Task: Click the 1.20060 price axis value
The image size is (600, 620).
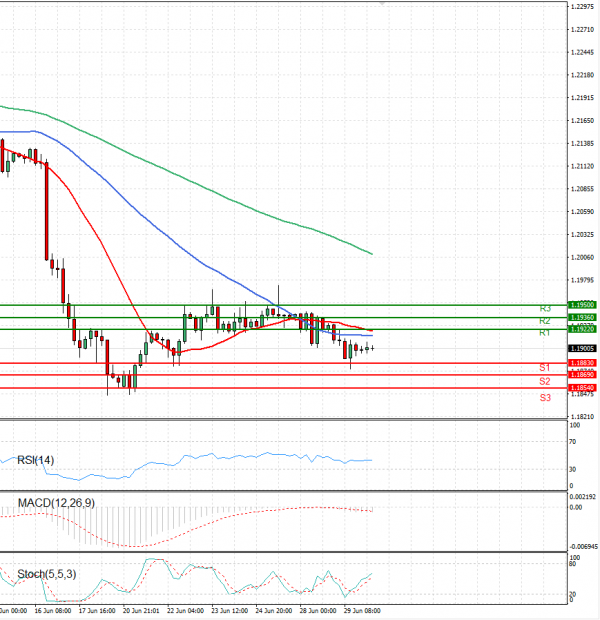Action: 583,257
